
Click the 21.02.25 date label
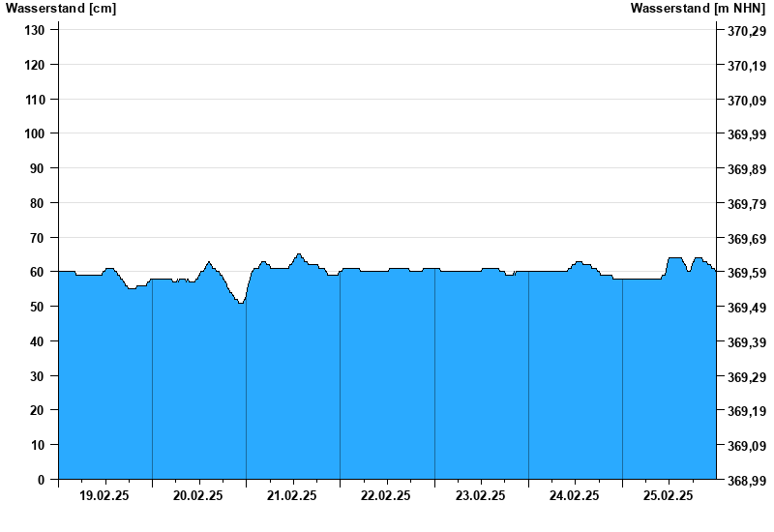click(292, 495)
